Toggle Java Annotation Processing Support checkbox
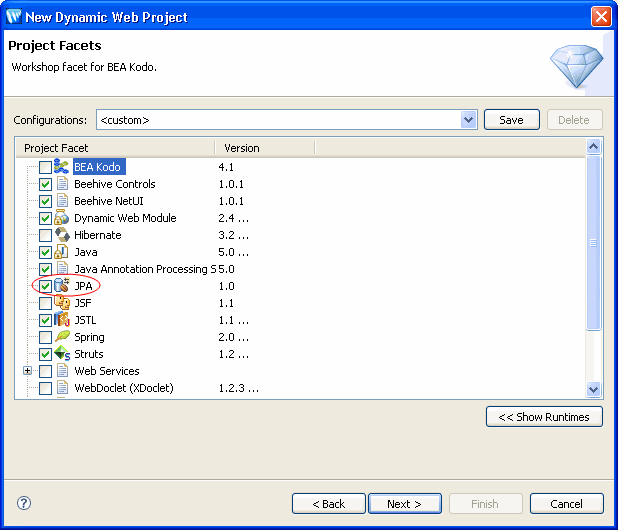618x530 pixels. click(x=45, y=269)
